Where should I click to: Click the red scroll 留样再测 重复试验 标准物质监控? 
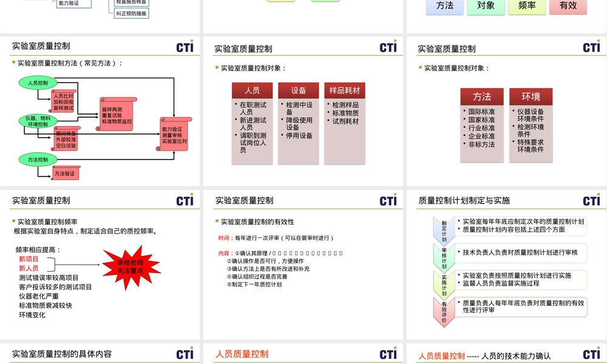coord(117,115)
